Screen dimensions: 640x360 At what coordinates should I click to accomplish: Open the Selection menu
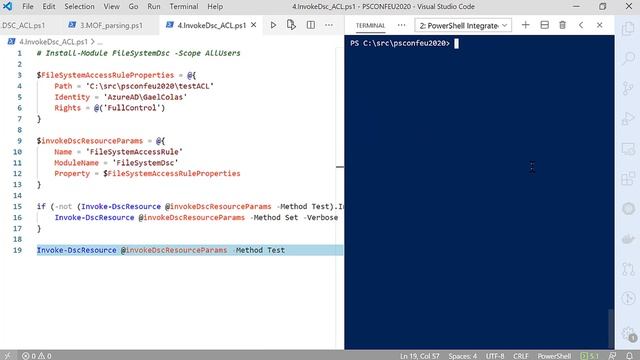[x=79, y=7]
